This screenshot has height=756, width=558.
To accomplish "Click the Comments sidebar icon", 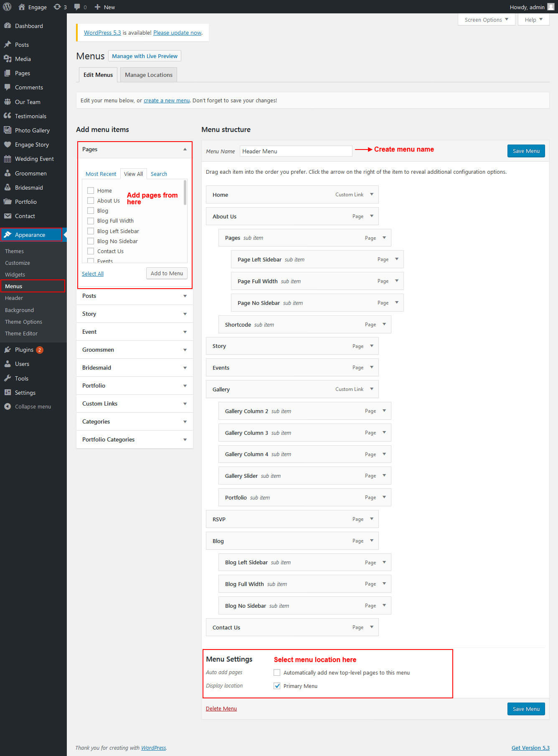I will [x=8, y=87].
